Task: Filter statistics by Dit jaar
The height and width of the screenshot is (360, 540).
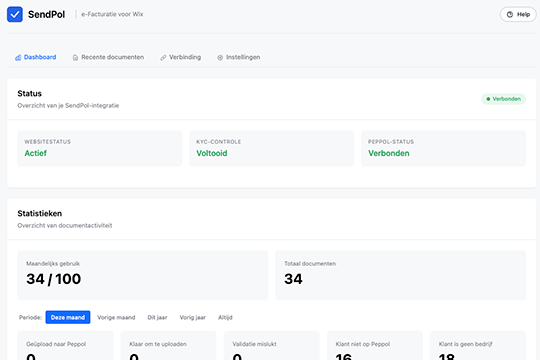Action: [157, 317]
